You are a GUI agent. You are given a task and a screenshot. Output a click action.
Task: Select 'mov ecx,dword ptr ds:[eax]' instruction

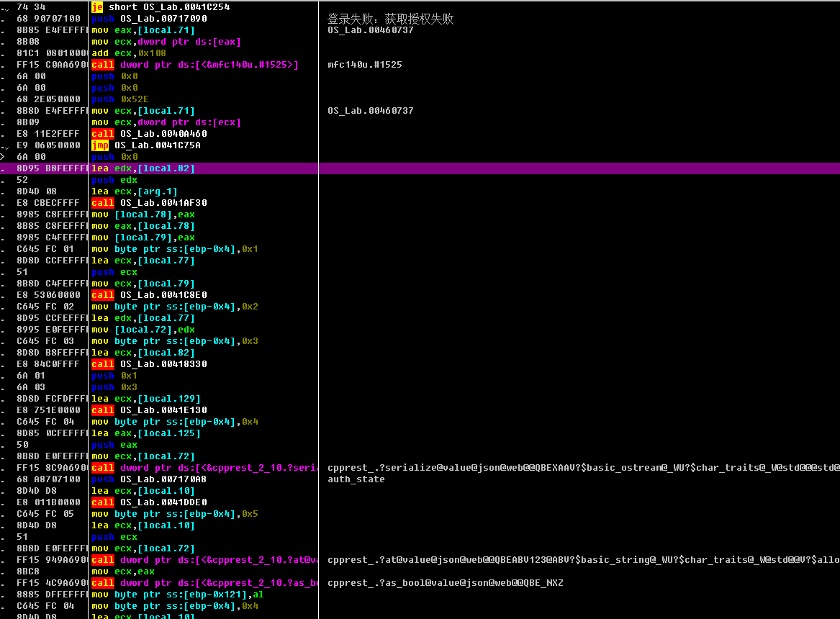(x=166, y=42)
